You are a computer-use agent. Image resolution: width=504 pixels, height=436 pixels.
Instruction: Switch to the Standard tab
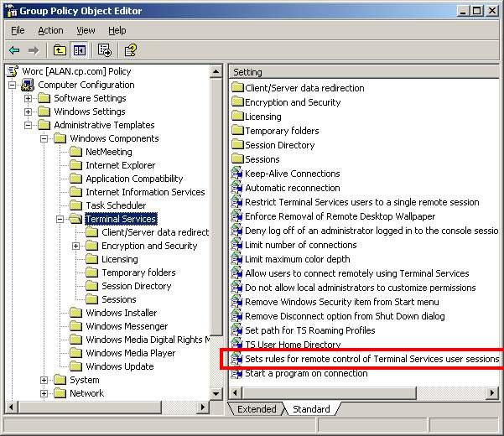311,409
